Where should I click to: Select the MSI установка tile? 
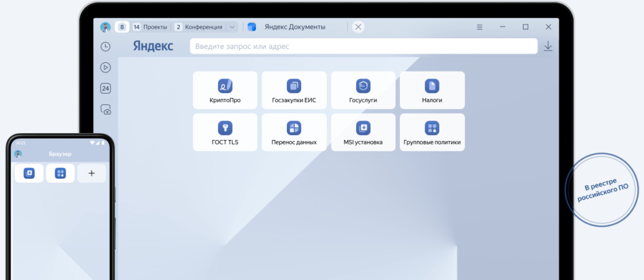pos(363,132)
